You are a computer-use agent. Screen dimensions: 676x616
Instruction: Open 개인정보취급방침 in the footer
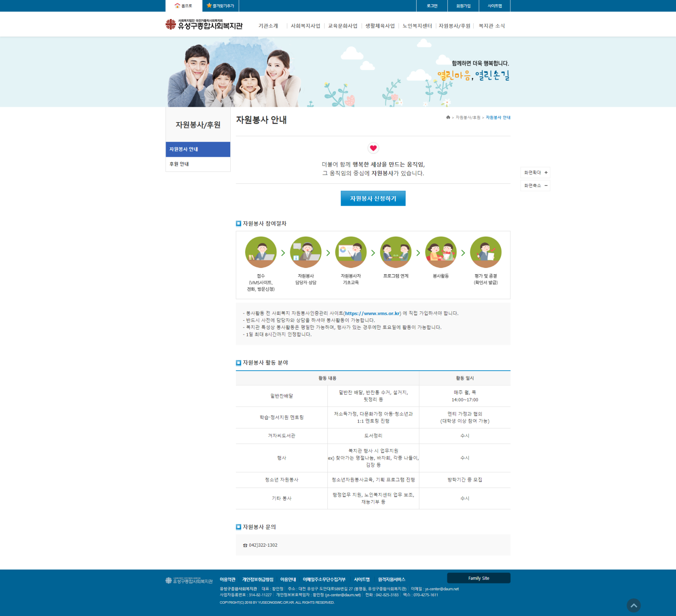258,579
